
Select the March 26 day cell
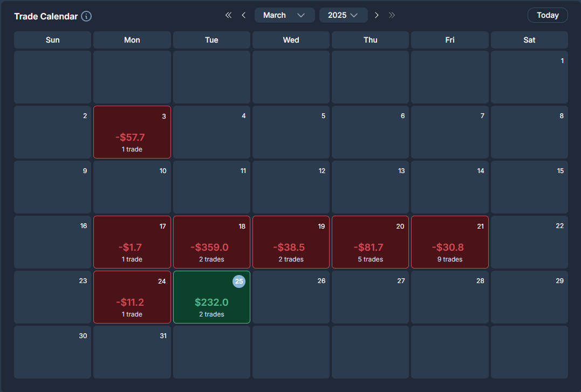(291, 297)
